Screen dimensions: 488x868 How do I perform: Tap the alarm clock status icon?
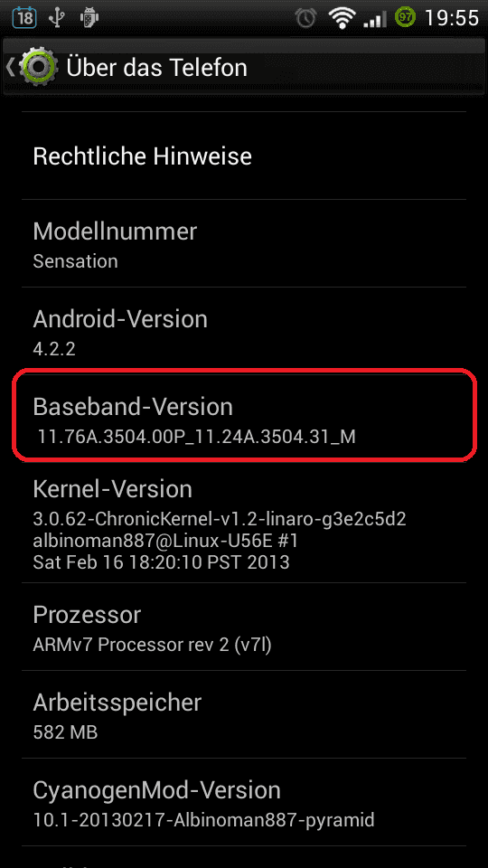(305, 18)
